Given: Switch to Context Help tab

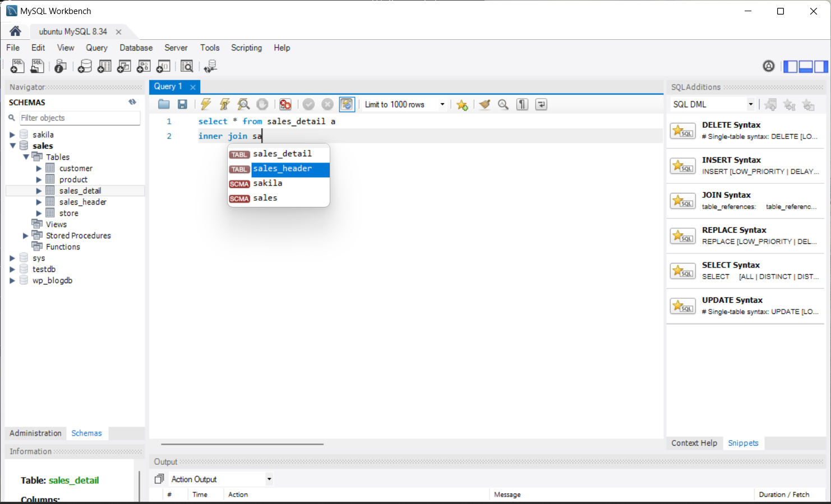Looking at the screenshot, I should [694, 443].
